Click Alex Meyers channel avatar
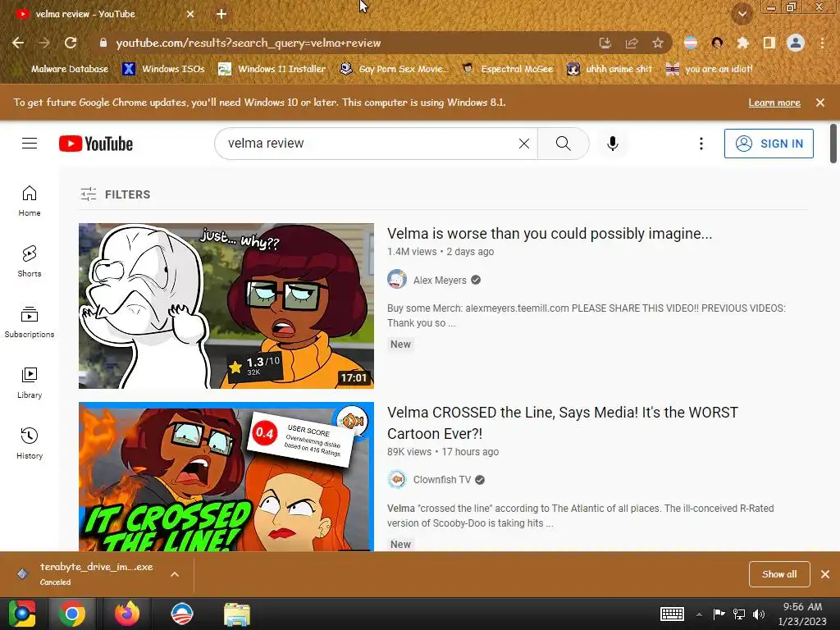Image resolution: width=840 pixels, height=630 pixels. tap(397, 280)
